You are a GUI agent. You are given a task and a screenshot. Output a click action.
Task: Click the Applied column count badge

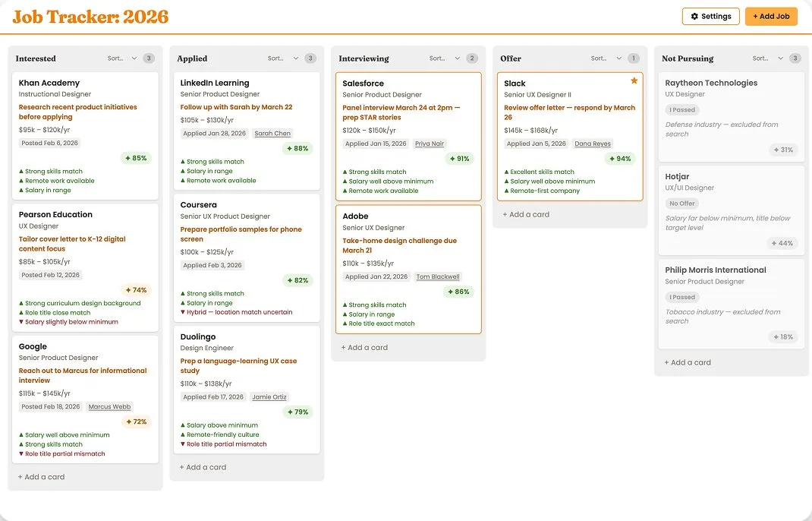pos(310,58)
